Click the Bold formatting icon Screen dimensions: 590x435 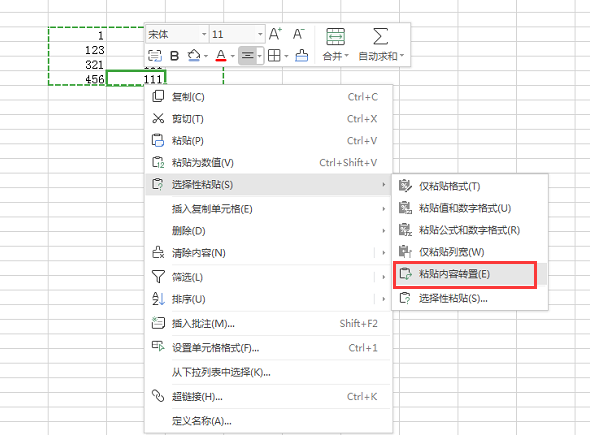pyautogui.click(x=174, y=56)
